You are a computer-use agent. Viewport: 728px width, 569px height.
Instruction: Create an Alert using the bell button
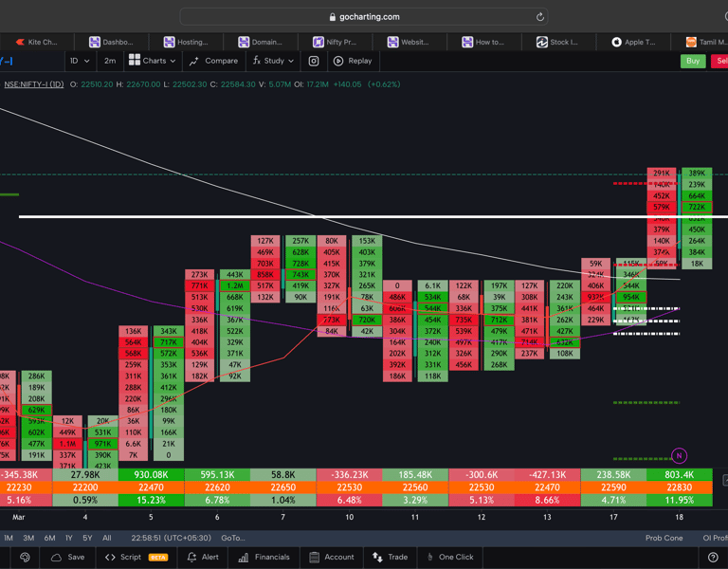coord(203,557)
